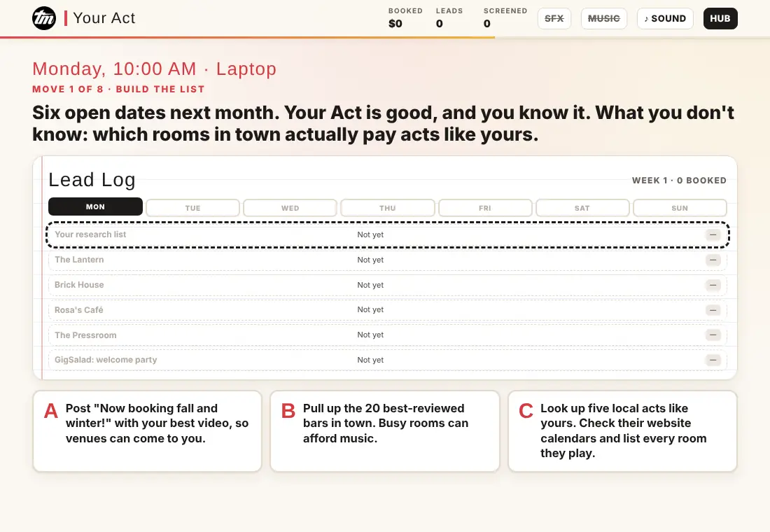Switch to the SAT tab
Image resolution: width=770 pixels, height=532 pixels.
point(582,208)
